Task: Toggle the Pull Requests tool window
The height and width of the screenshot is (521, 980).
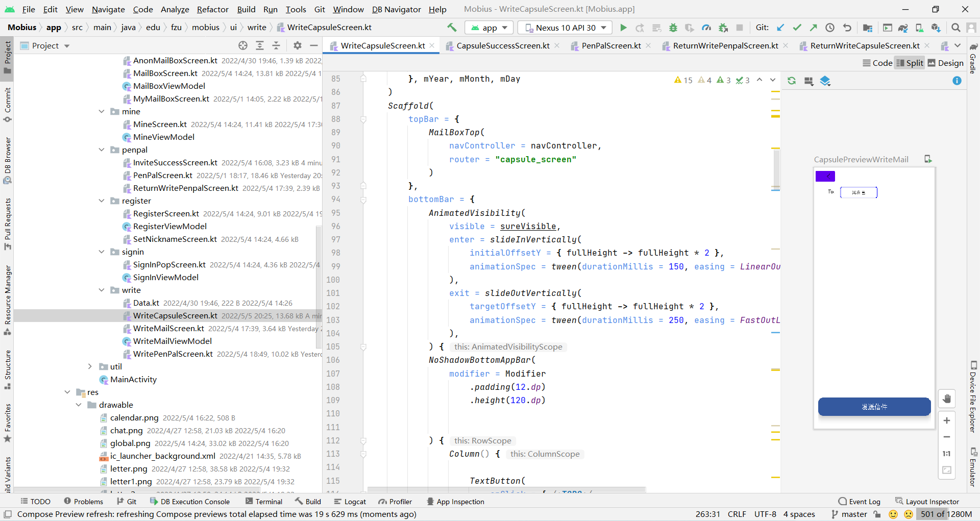Action: tap(7, 225)
